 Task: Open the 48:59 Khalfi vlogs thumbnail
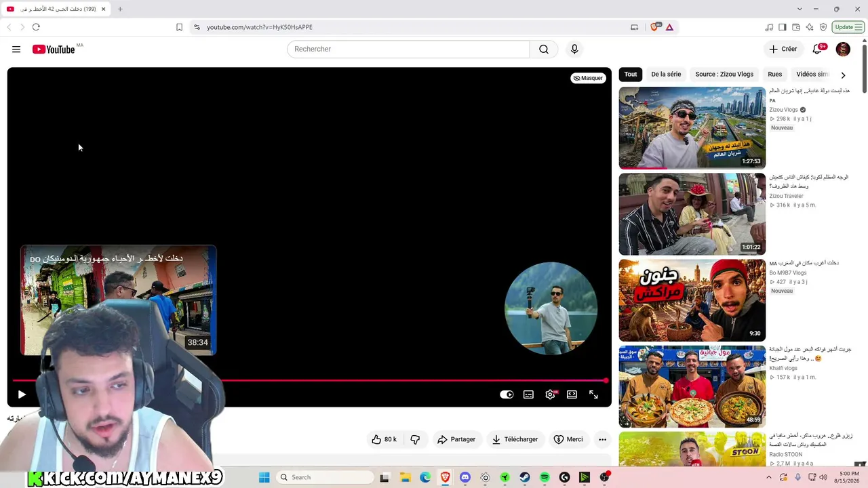pos(692,387)
